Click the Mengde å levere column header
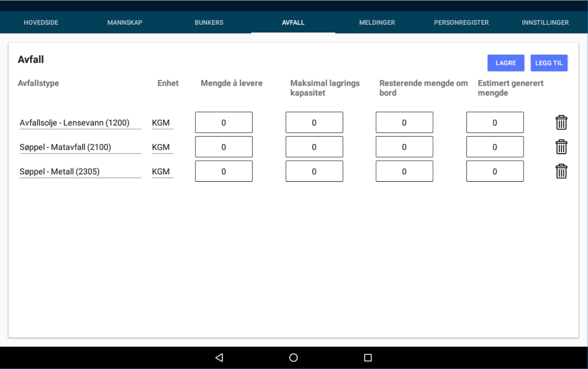The image size is (588, 369). pos(232,83)
